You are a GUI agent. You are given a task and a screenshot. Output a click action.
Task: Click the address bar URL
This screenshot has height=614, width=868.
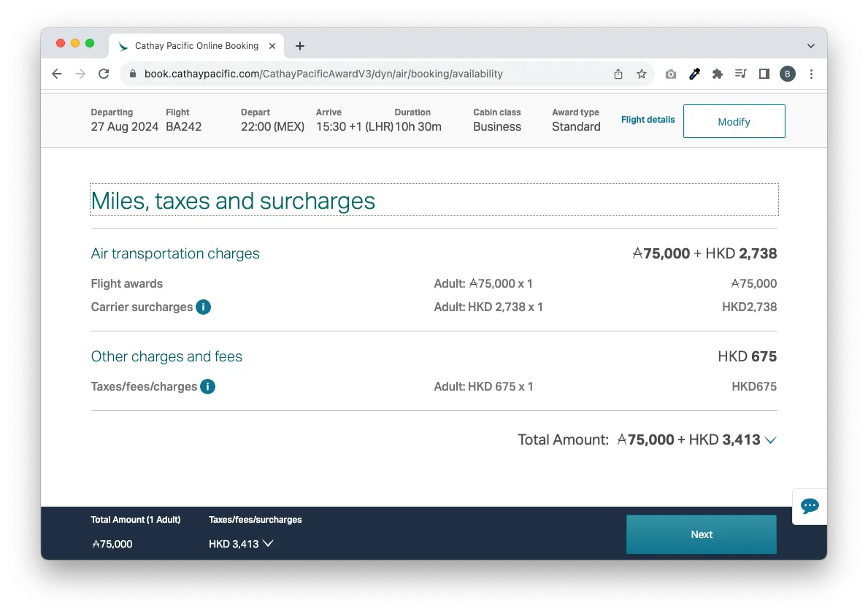(x=323, y=74)
